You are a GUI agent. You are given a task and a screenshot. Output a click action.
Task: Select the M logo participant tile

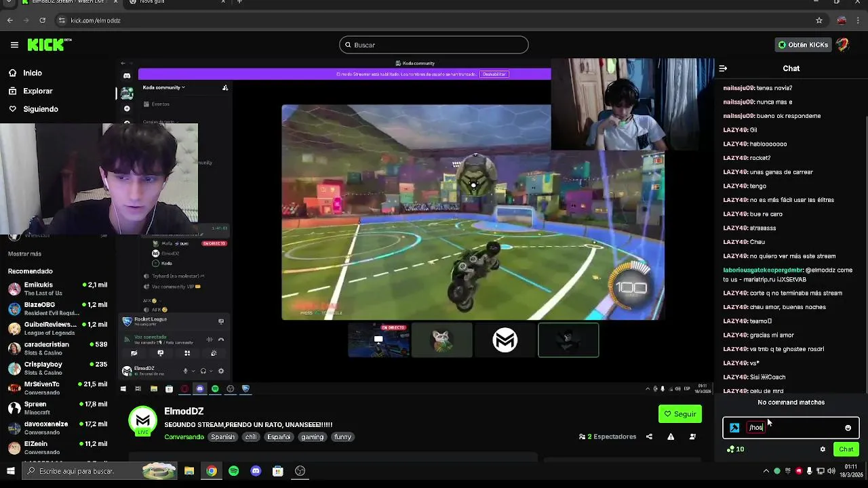click(505, 340)
